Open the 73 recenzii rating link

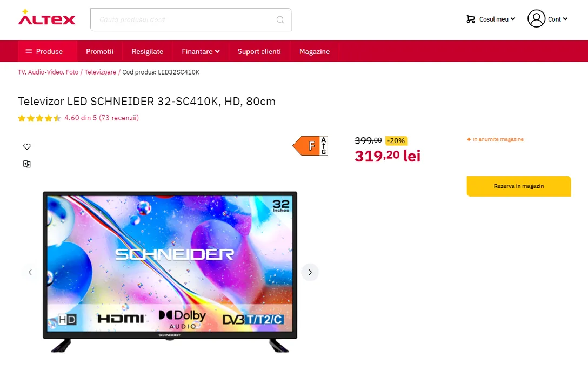[x=118, y=118]
